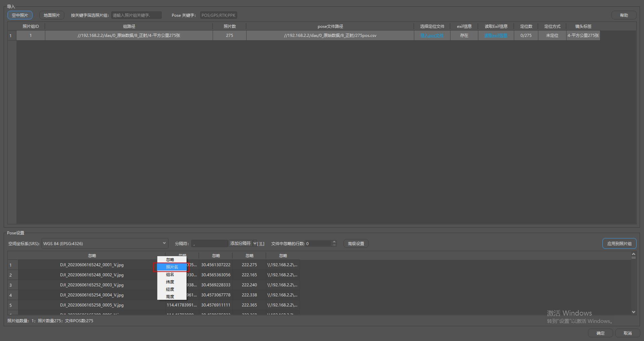The height and width of the screenshot is (341, 644).
Task: Open the 忽略 header above 30.4561307222
Action: (x=216, y=255)
